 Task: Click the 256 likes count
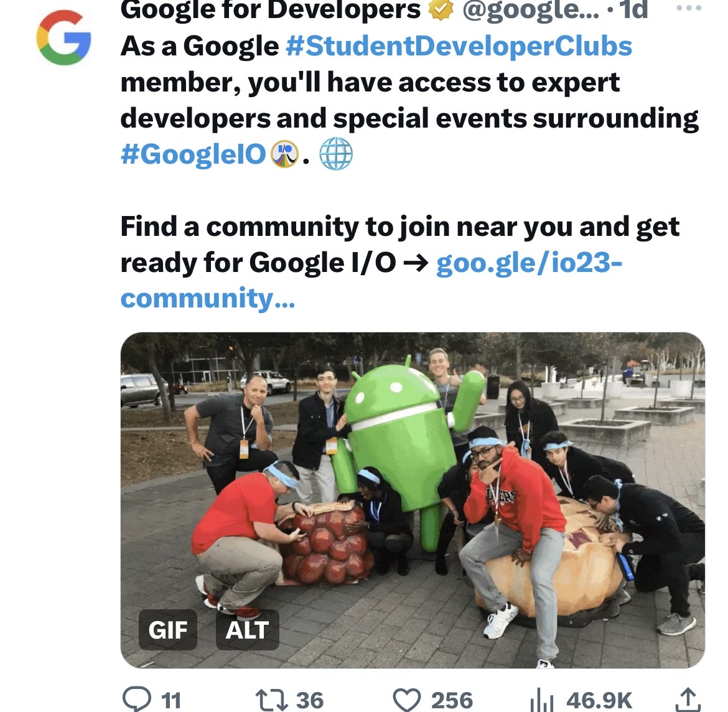[x=452, y=700]
